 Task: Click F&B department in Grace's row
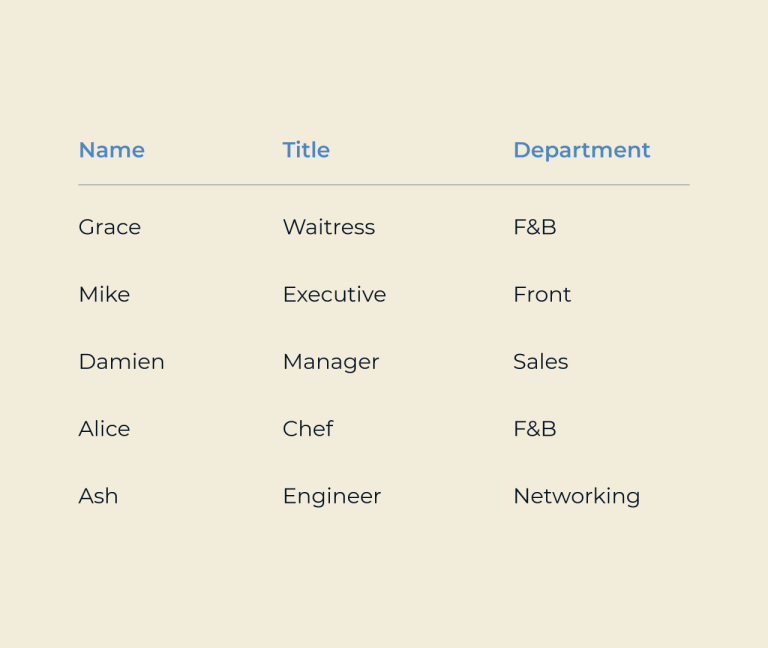click(535, 227)
